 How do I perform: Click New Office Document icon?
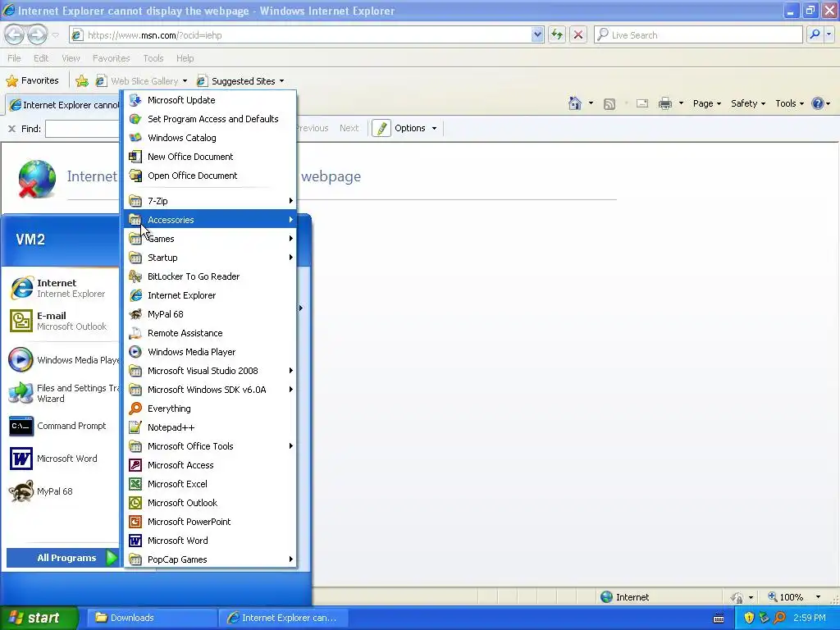click(135, 157)
